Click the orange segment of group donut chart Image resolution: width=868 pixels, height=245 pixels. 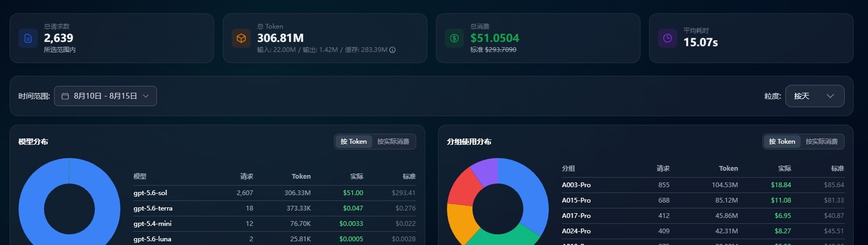[459, 222]
